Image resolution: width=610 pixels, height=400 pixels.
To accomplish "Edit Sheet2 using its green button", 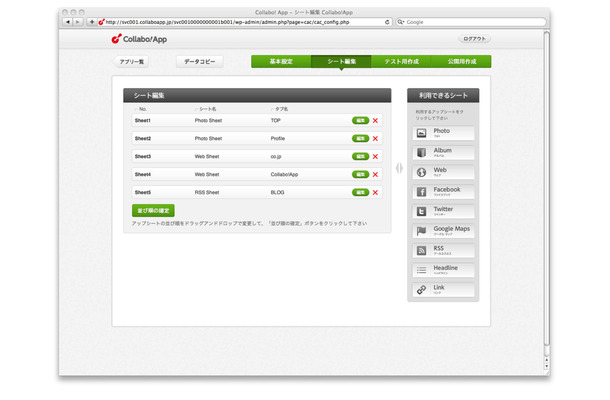I will [x=361, y=139].
